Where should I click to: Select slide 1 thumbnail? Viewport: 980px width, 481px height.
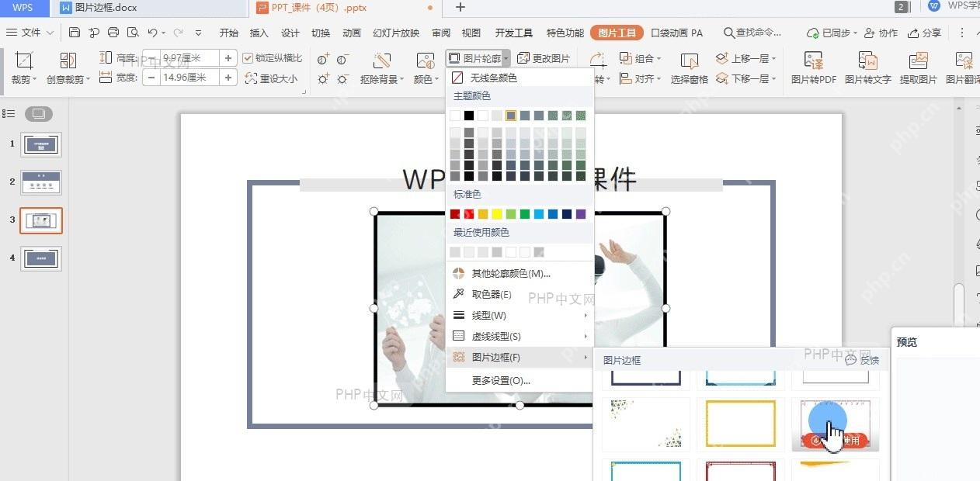point(41,144)
